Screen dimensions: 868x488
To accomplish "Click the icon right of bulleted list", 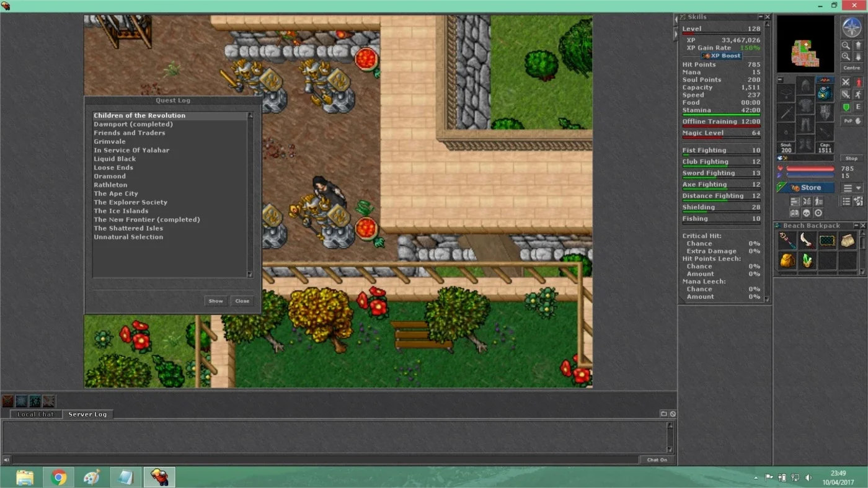I will click(858, 202).
